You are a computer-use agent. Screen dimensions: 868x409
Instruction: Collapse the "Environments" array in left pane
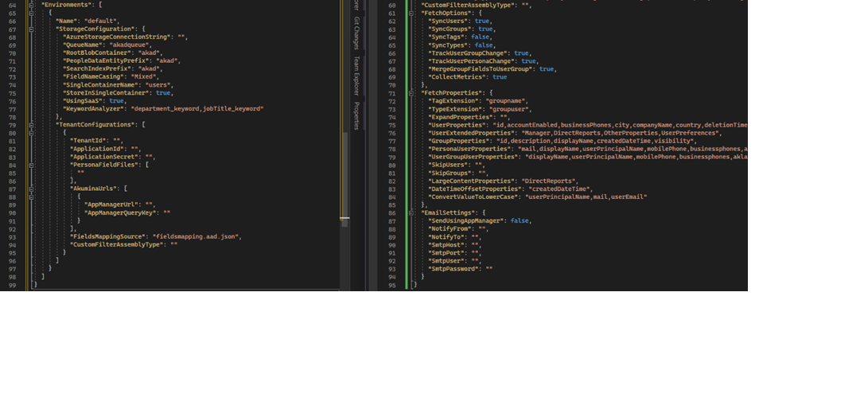(x=31, y=5)
